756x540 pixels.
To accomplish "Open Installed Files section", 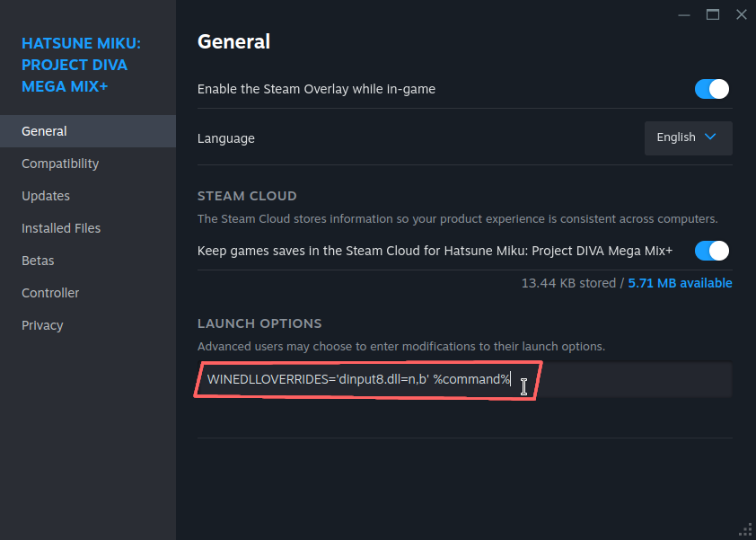I will [61, 228].
